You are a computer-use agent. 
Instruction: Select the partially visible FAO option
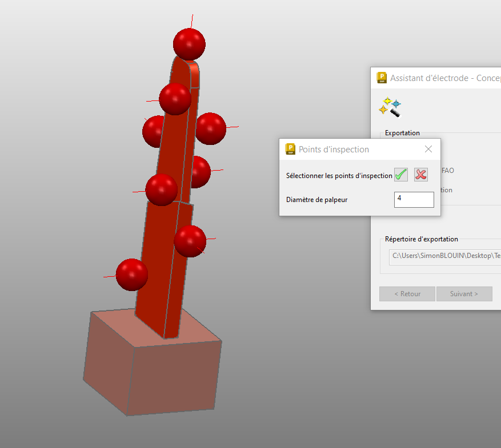tap(447, 171)
